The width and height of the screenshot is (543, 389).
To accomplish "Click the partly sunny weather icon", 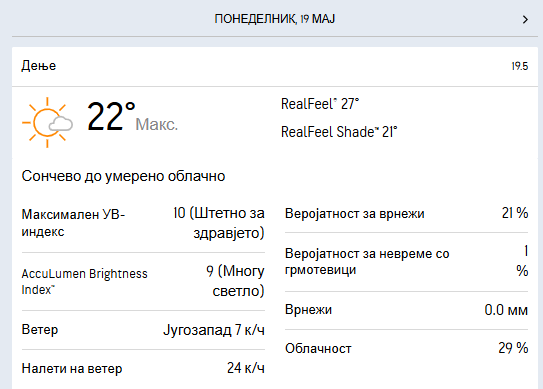I will point(47,122).
